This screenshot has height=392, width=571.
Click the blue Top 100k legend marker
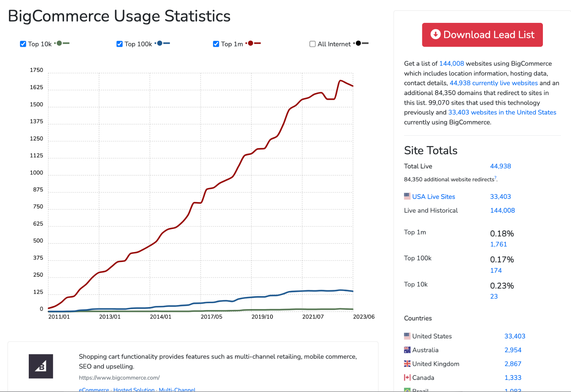point(162,43)
